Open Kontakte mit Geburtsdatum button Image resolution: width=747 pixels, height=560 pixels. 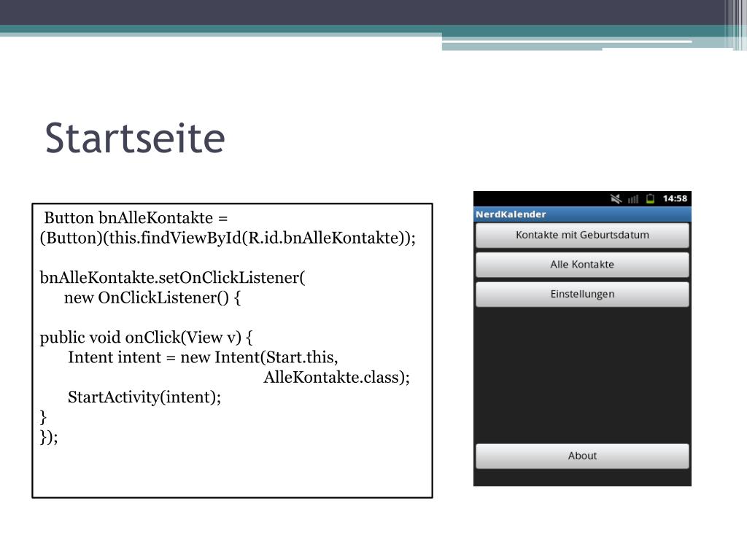pyautogui.click(x=582, y=235)
